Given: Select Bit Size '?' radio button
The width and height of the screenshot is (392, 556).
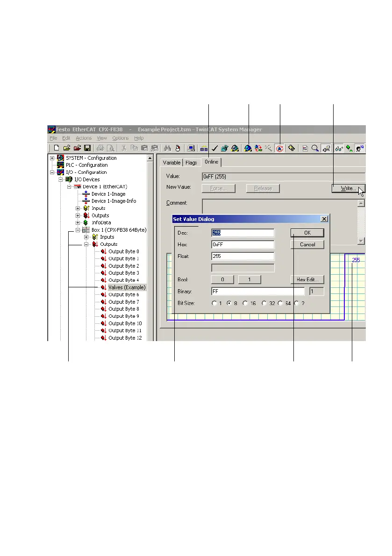Looking at the screenshot, I should click(x=296, y=303).
